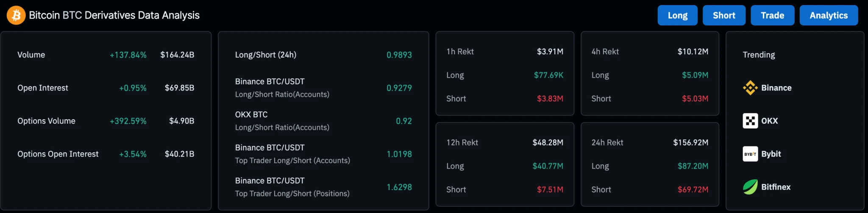This screenshot has height=213, width=868.
Task: Open the Binance trending exchange link
Action: [776, 88]
